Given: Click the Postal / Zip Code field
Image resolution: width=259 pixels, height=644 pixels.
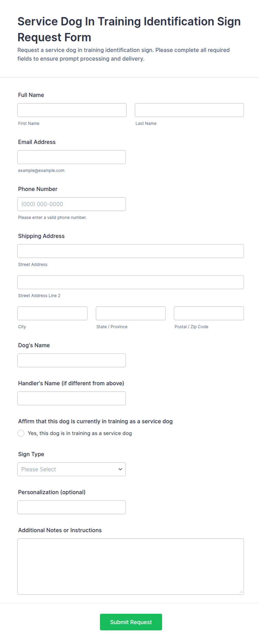Looking at the screenshot, I should [x=209, y=313].
